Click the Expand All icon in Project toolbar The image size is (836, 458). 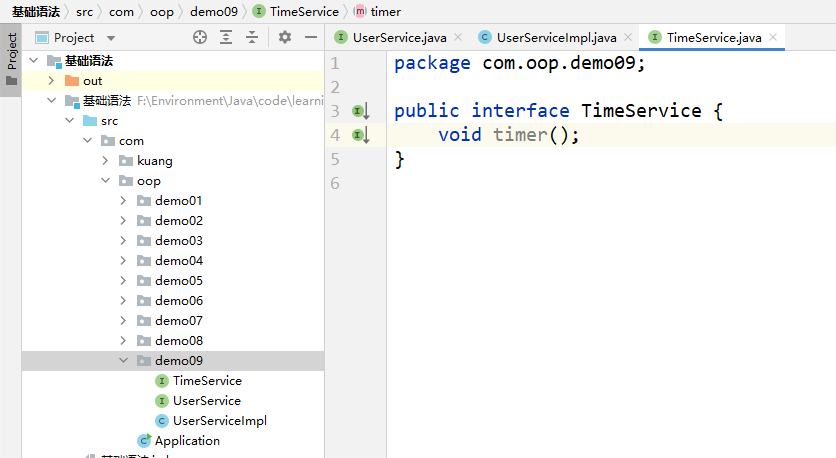click(226, 37)
